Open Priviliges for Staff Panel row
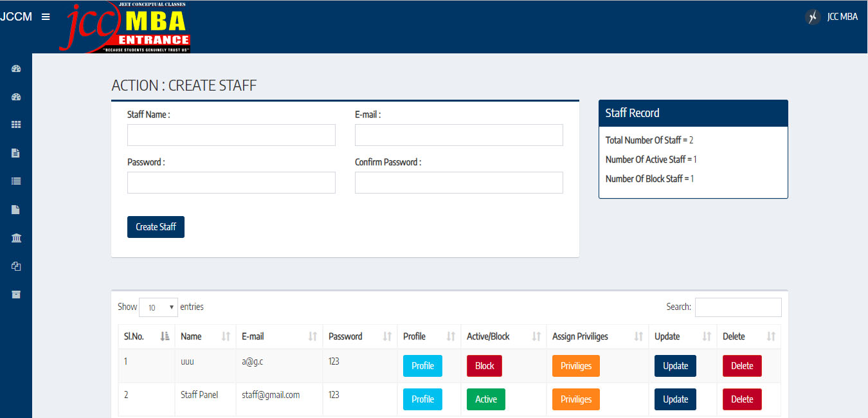The image size is (868, 418). pos(575,399)
